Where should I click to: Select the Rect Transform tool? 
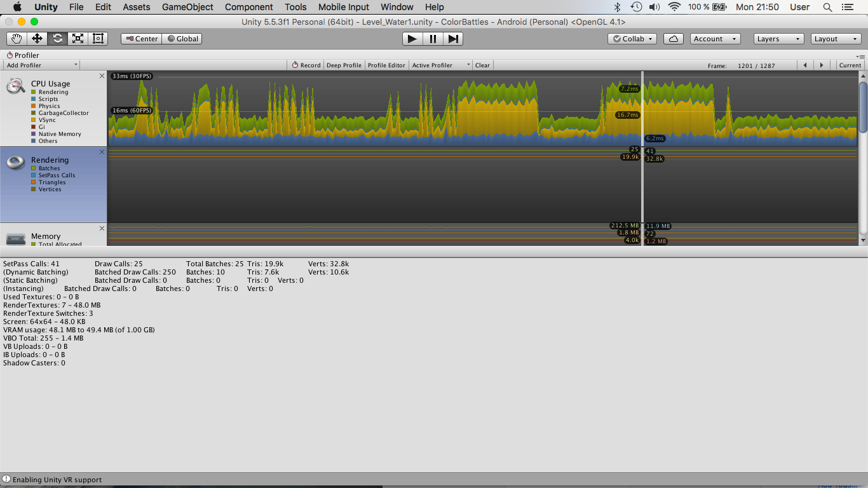[x=98, y=39]
